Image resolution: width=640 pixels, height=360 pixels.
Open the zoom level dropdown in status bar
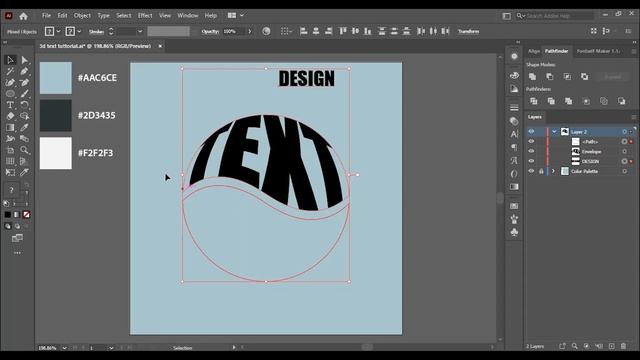(64, 348)
